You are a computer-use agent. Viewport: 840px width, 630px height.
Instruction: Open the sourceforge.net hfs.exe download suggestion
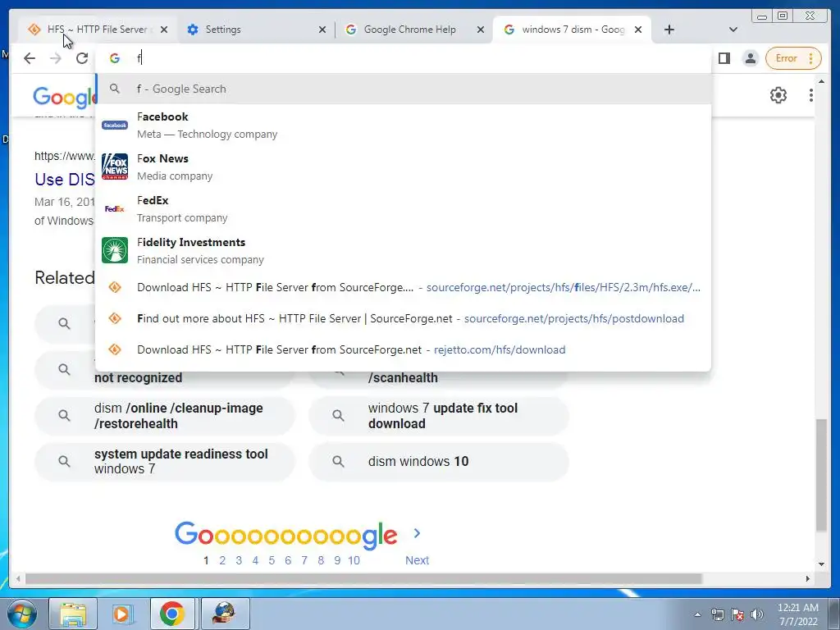click(x=404, y=287)
